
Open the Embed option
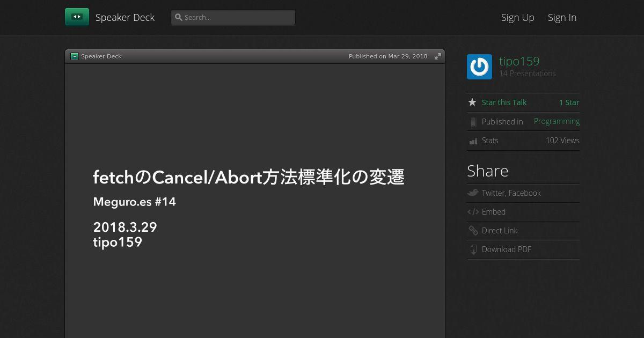(493, 212)
